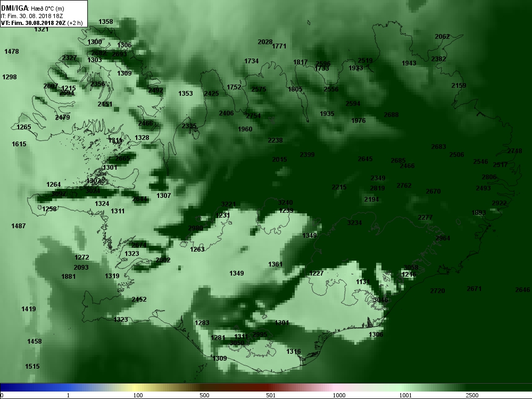This screenshot has height=399, width=532.
Task: Click the value 1458
Action: (x=35, y=342)
